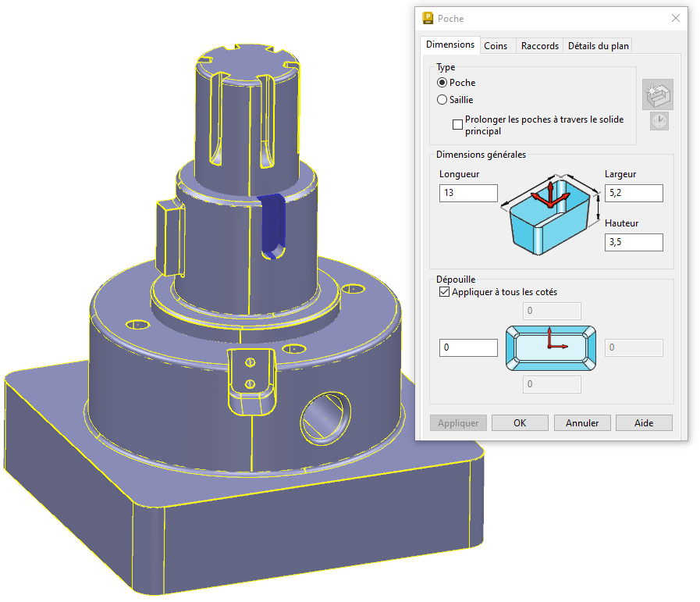Click the bottom dépouille angle field

(552, 384)
